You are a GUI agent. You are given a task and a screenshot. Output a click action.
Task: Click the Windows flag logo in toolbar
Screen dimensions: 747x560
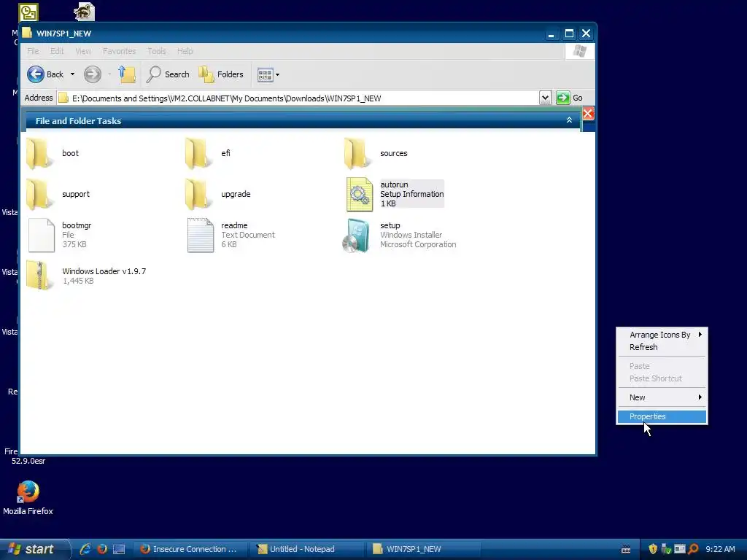[x=580, y=51]
